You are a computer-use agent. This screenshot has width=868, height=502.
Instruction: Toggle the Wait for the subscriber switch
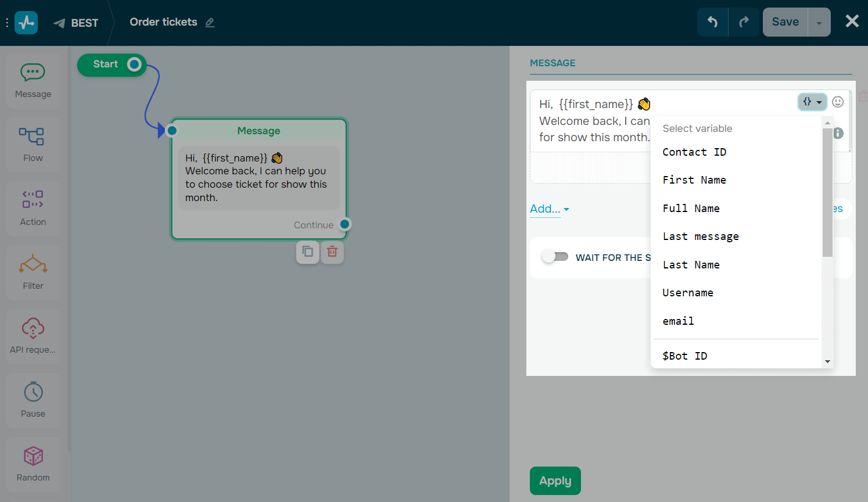pyautogui.click(x=555, y=257)
